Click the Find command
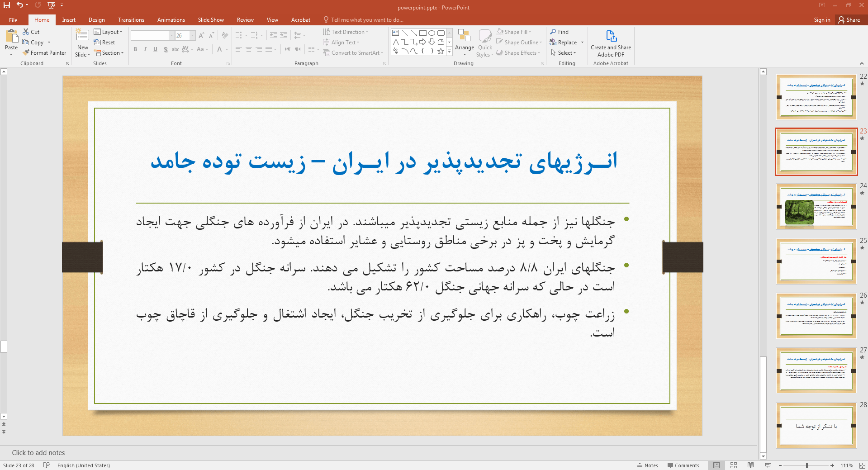Viewport: 868px width, 470px height. click(560, 32)
